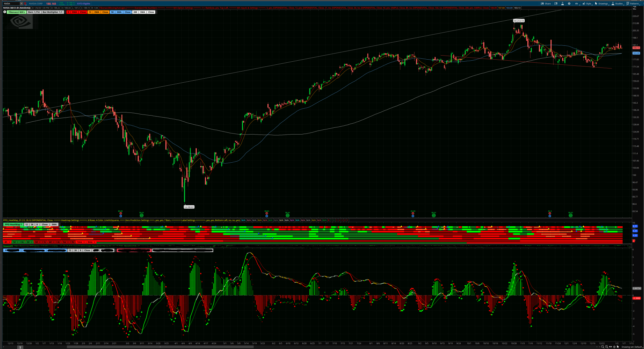Toggle the red 5 EMA Close chip
Image resolution: width=644 pixels, height=349 pixels.
point(77,12)
